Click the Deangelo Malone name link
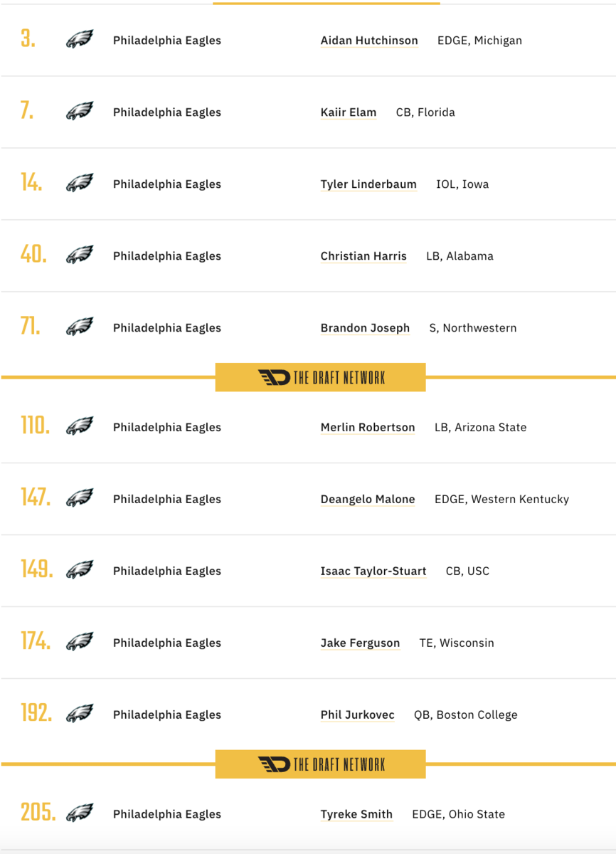 coord(368,500)
